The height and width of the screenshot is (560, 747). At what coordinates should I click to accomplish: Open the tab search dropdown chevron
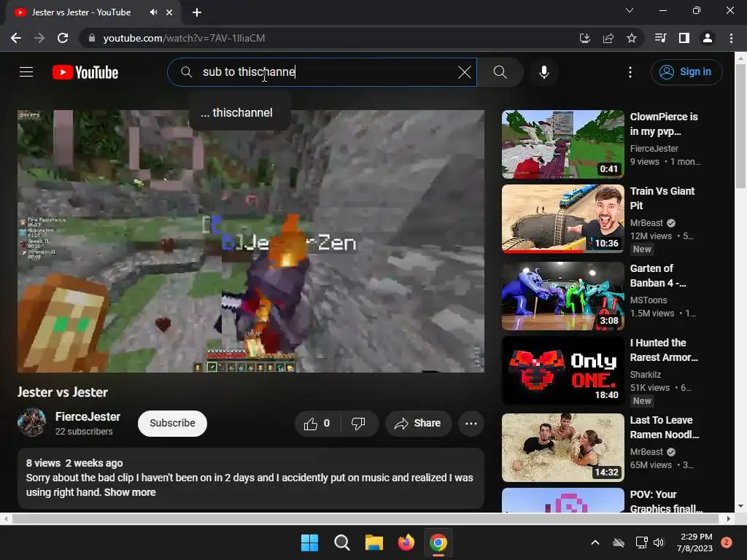[630, 10]
